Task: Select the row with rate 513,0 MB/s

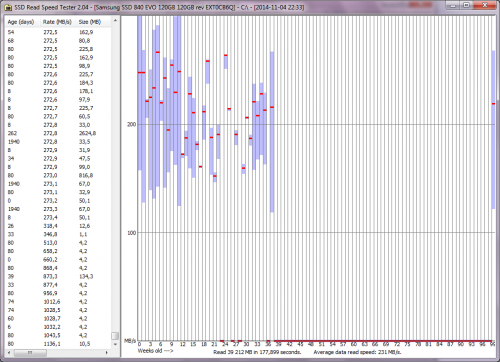Action: click(58, 243)
